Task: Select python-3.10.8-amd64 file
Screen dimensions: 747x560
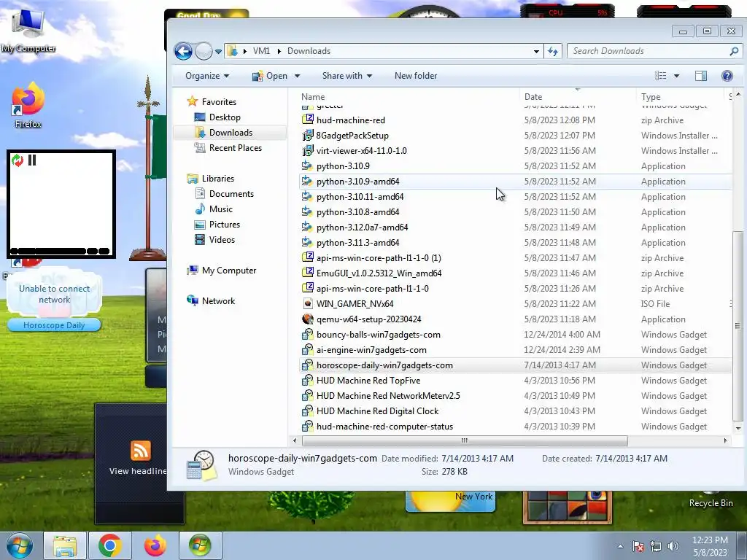Action: coord(515,212)
